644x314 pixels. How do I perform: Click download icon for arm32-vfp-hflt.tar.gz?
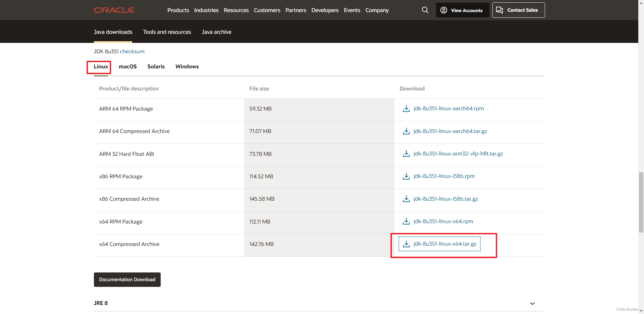point(406,153)
